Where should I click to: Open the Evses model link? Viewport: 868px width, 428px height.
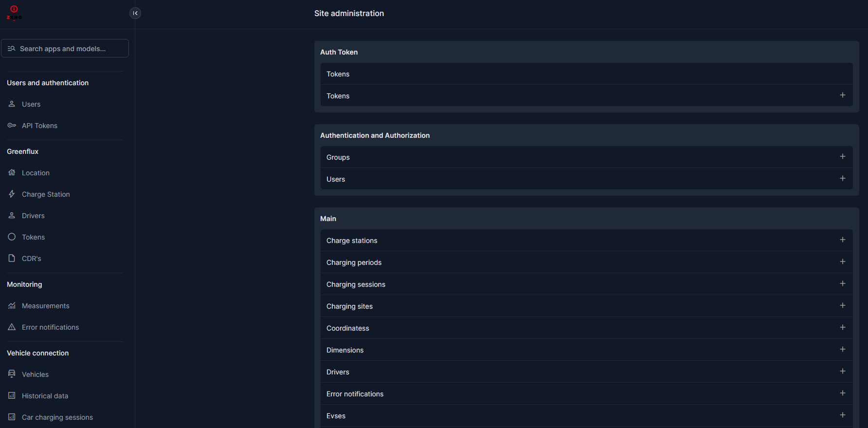(x=336, y=416)
